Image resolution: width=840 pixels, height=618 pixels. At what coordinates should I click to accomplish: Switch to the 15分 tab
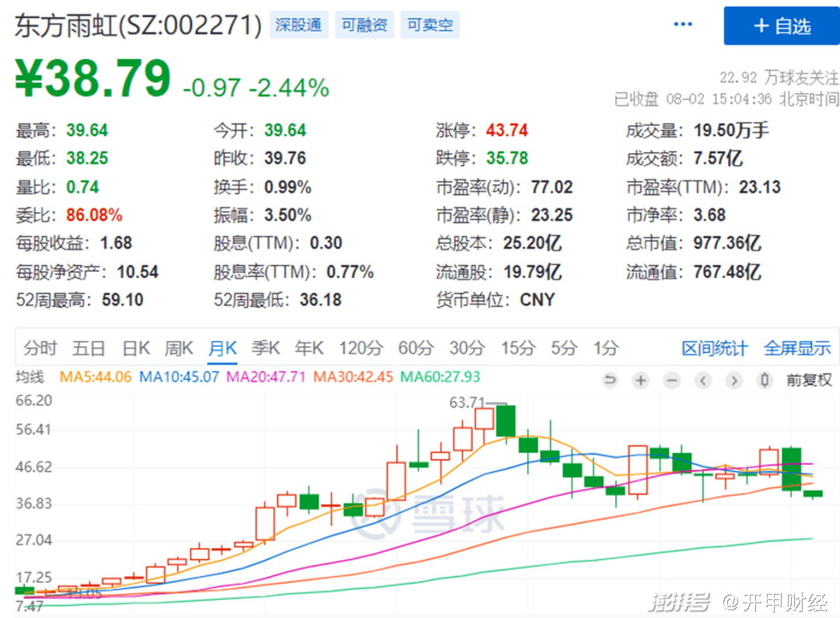[x=518, y=348]
